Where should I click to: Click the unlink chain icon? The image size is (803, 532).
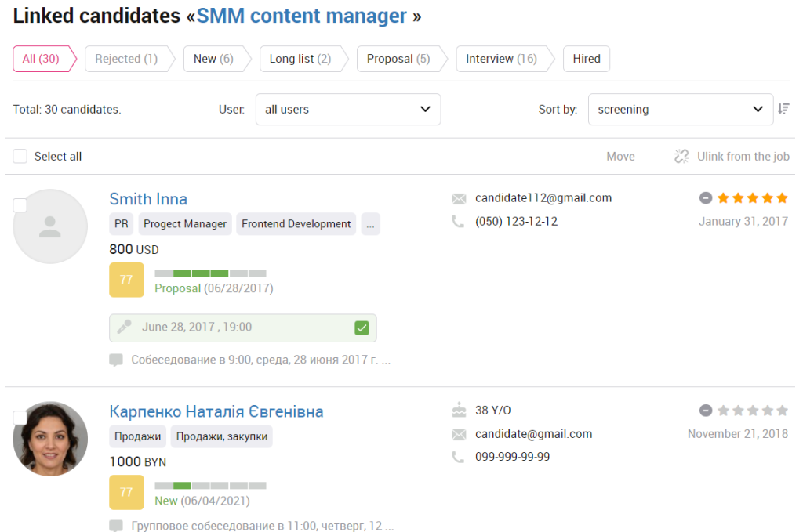tap(681, 156)
